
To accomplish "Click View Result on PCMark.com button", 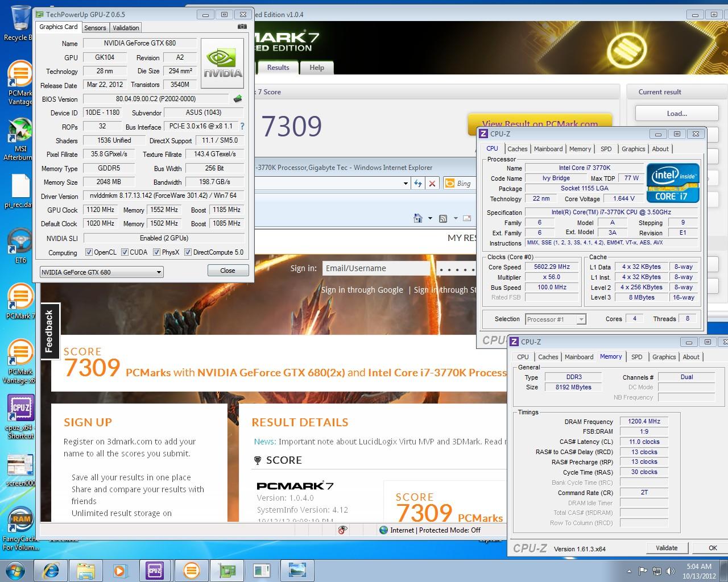I will (540, 123).
